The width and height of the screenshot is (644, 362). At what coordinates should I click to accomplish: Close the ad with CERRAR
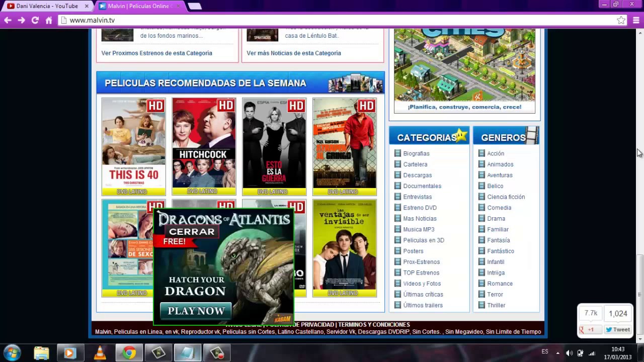[192, 232]
